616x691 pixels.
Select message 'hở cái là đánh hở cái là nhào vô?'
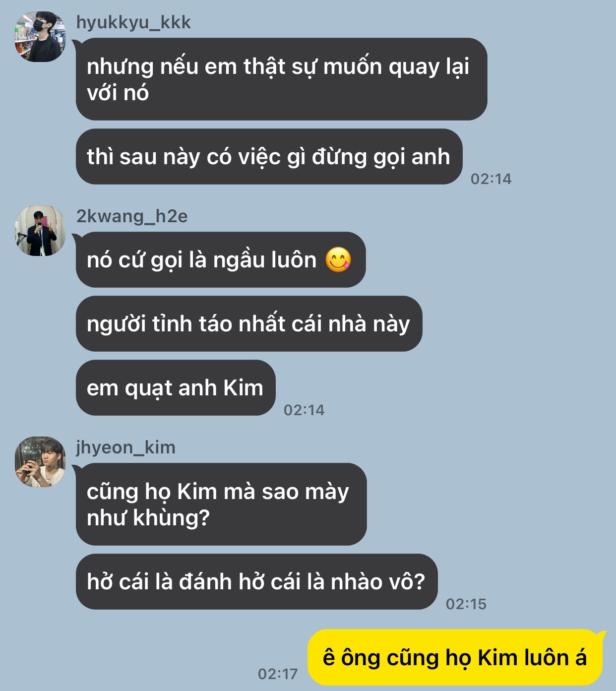click(x=256, y=582)
